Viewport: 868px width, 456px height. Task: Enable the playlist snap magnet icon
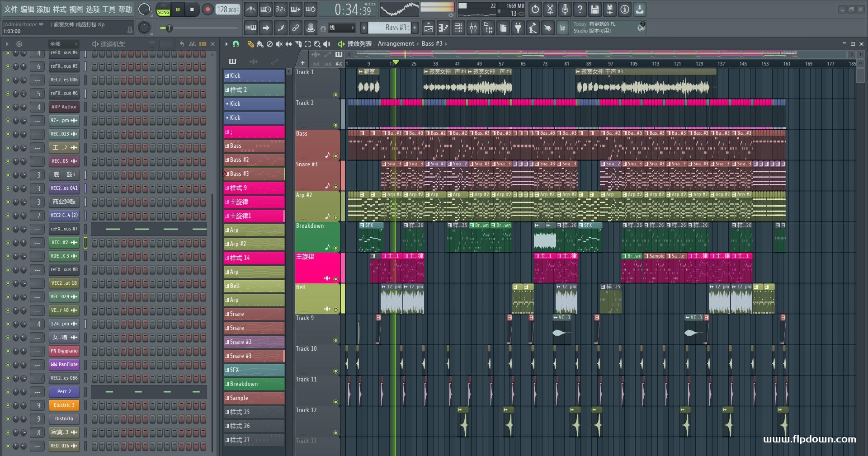(x=236, y=44)
